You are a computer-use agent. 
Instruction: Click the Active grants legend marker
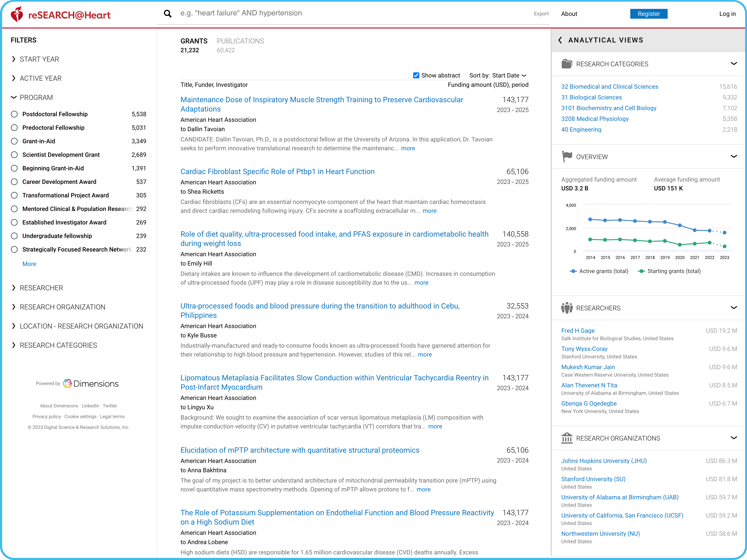point(573,271)
